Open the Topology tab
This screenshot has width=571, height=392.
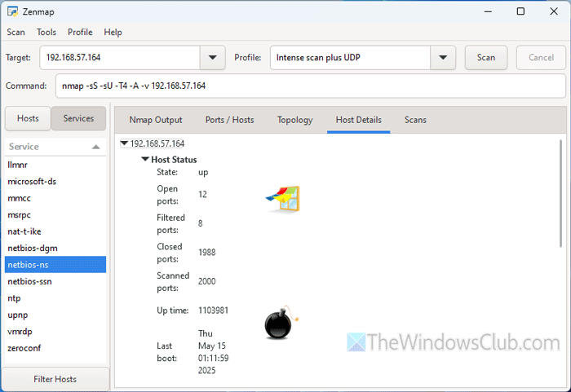click(x=294, y=120)
